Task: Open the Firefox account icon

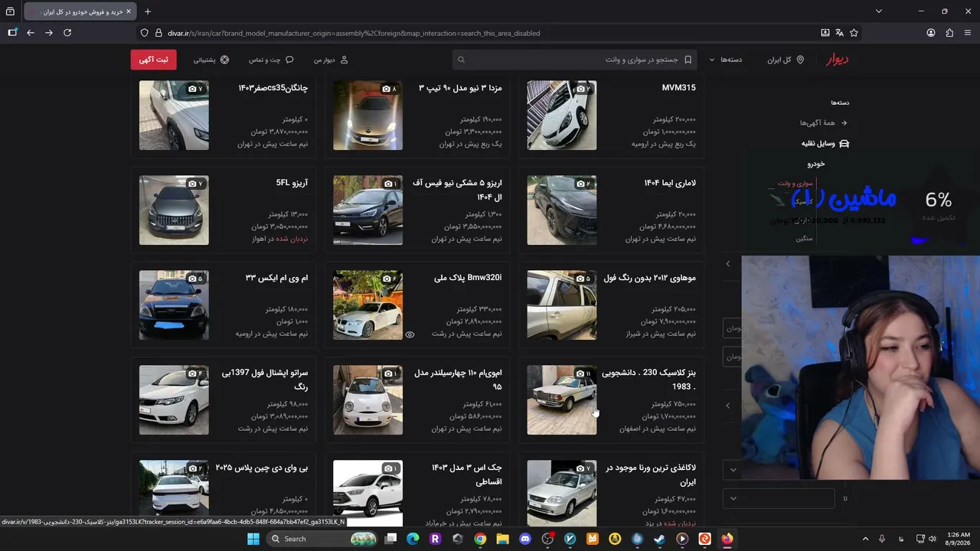Action: click(x=931, y=33)
